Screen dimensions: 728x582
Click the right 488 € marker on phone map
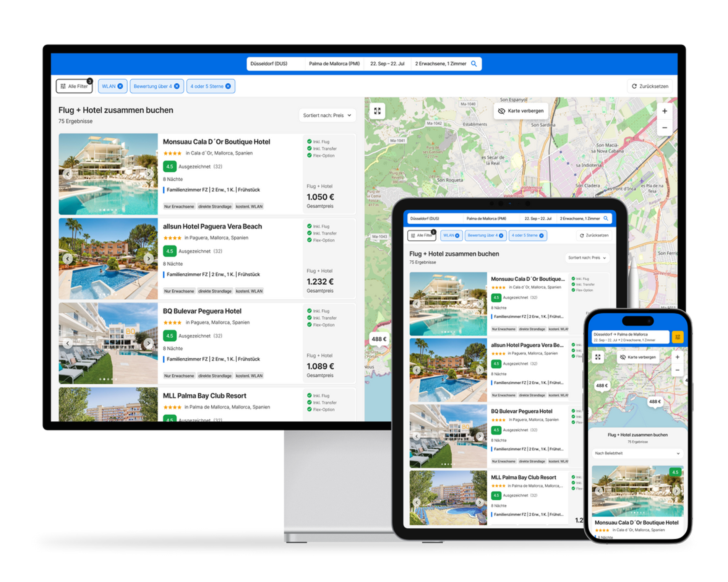tap(655, 402)
